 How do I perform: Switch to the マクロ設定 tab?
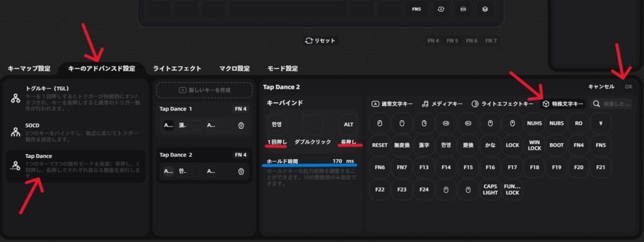point(234,68)
